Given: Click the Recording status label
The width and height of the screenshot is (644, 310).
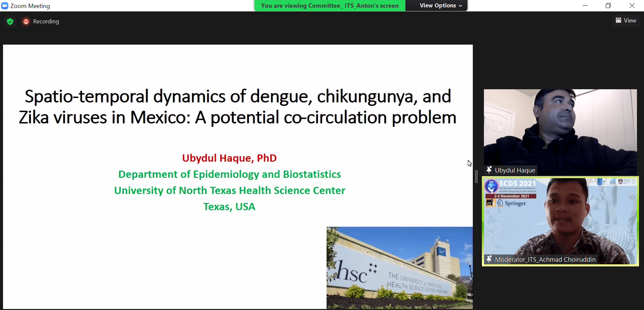Looking at the screenshot, I should pyautogui.click(x=46, y=21).
